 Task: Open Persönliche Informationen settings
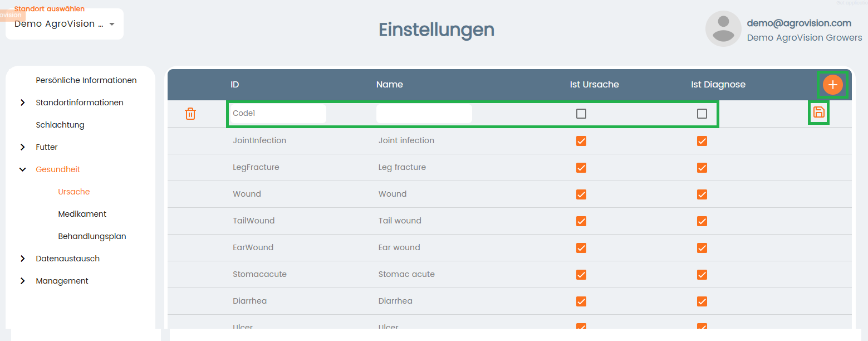[x=86, y=80]
